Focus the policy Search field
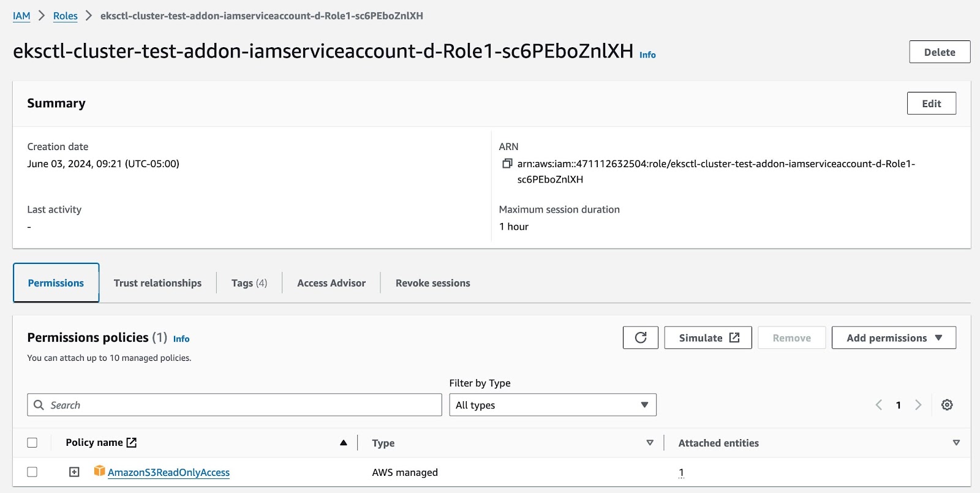Viewport: 980px width, 493px height. [235, 405]
